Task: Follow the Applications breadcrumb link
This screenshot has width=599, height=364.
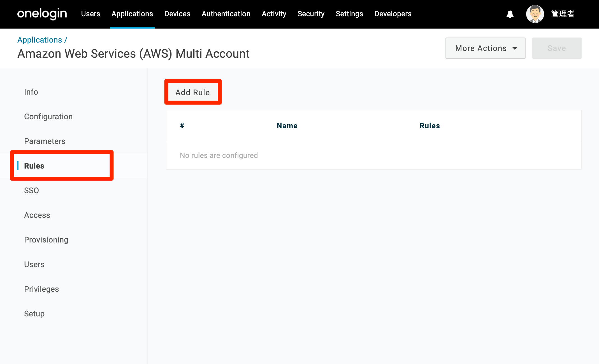Action: pos(40,40)
